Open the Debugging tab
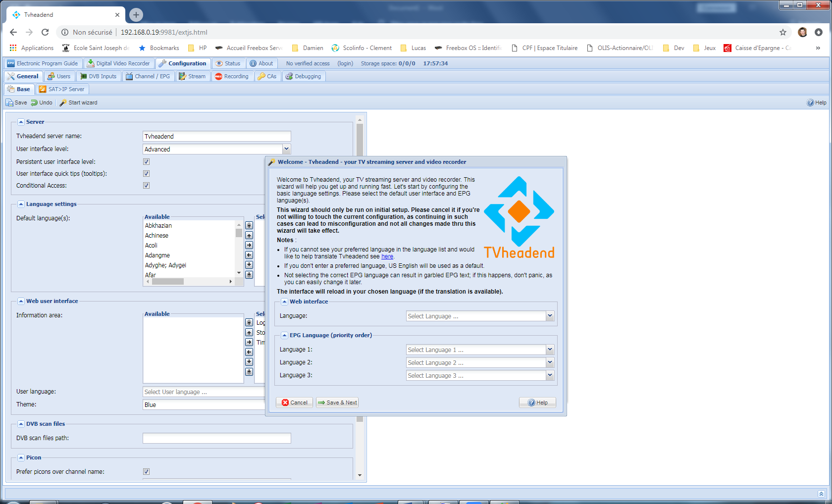Screen dimensions: 832x504 304,76
